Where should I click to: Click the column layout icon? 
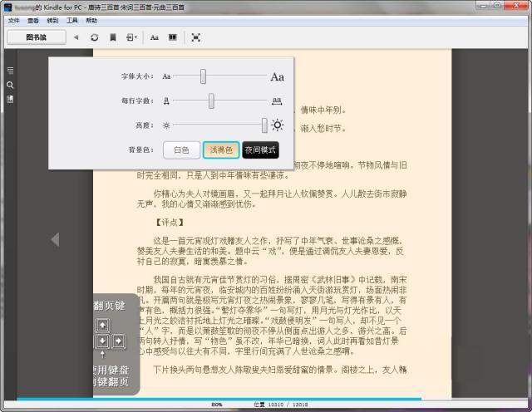click(x=173, y=37)
